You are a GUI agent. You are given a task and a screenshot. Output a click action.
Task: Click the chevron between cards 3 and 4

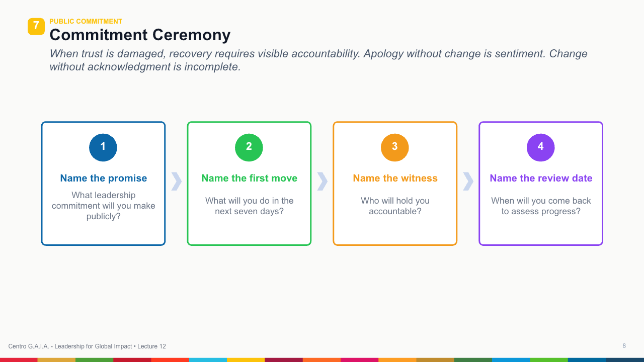(468, 181)
